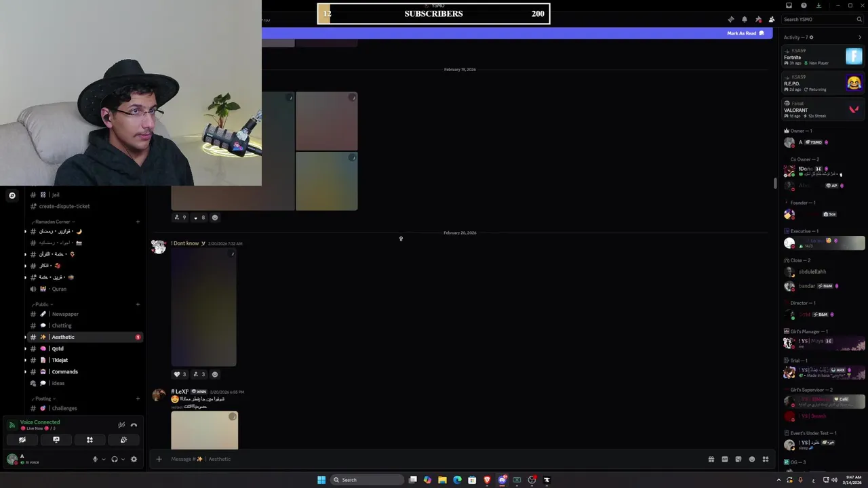Click the screen share button
The height and width of the screenshot is (488, 868).
[56, 440]
